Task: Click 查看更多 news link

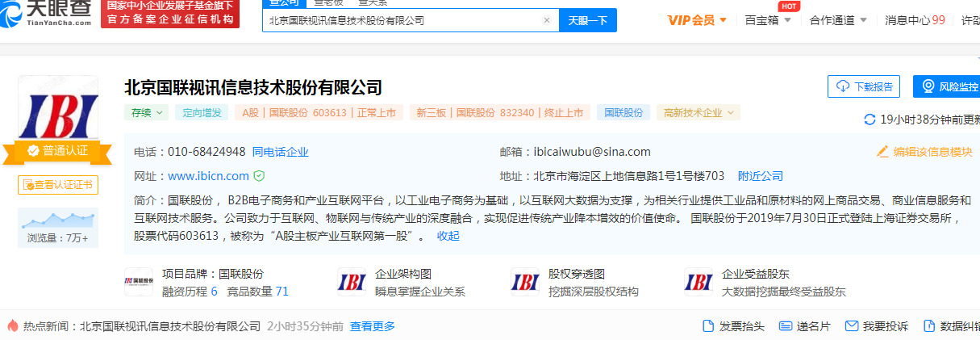Action: pyautogui.click(x=372, y=326)
